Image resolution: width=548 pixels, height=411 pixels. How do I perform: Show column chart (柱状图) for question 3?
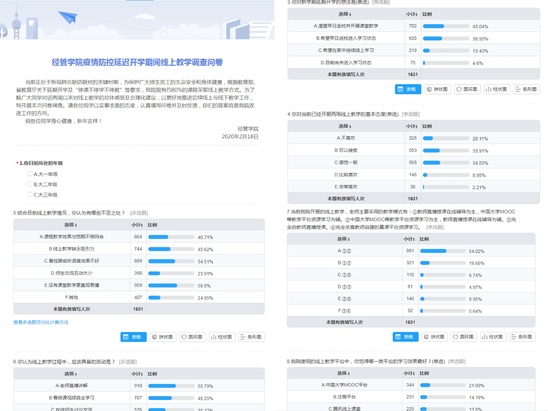(497, 89)
